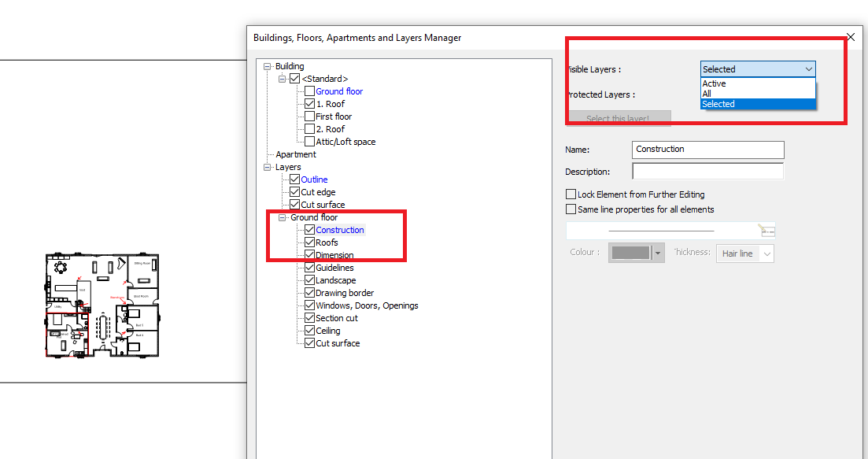Uncheck the Cut edge layer checkbox
The image size is (868, 459).
click(295, 192)
